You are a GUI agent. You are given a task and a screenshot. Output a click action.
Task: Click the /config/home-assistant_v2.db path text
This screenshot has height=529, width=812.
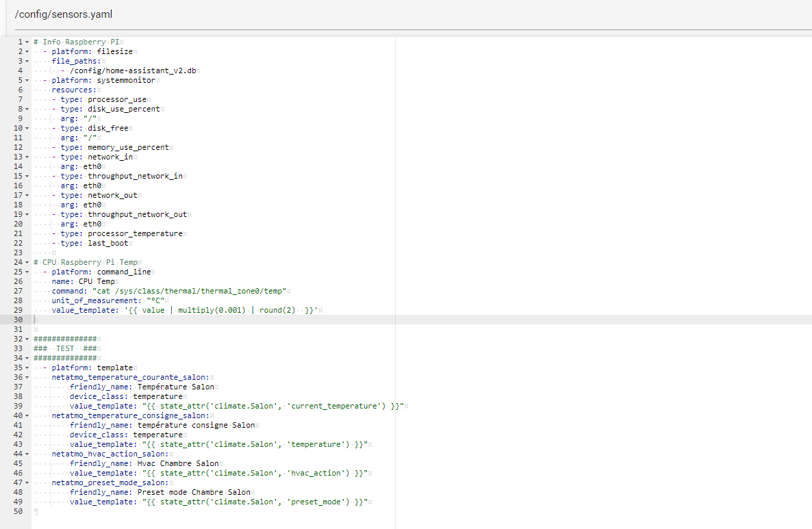pyautogui.click(x=133, y=71)
